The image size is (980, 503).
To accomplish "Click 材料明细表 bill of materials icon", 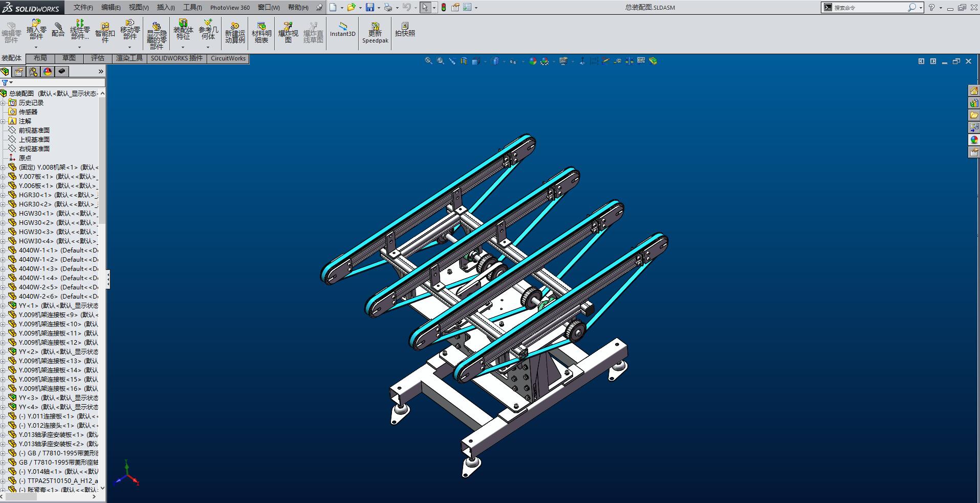I will [262, 32].
